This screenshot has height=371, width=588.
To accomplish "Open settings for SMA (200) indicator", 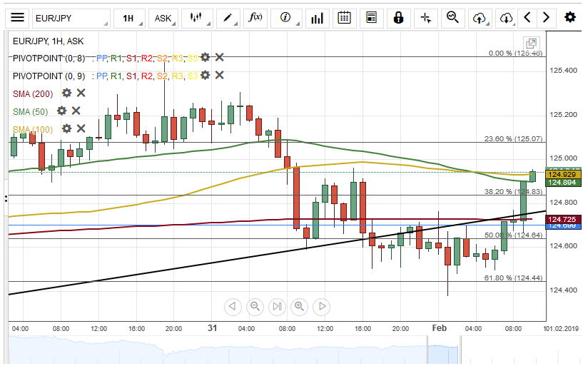I will coord(67,93).
